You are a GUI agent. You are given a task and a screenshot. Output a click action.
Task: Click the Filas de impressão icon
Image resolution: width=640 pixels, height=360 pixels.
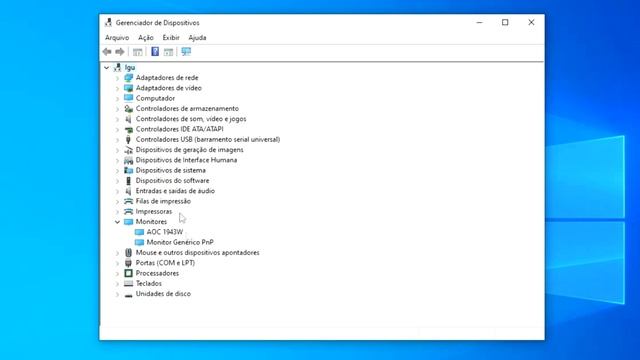pyautogui.click(x=129, y=201)
